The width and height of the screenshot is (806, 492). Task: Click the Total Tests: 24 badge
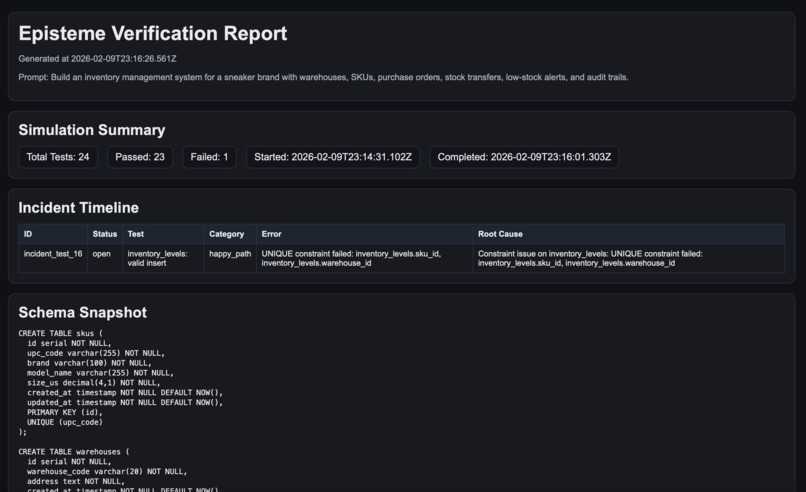(58, 157)
